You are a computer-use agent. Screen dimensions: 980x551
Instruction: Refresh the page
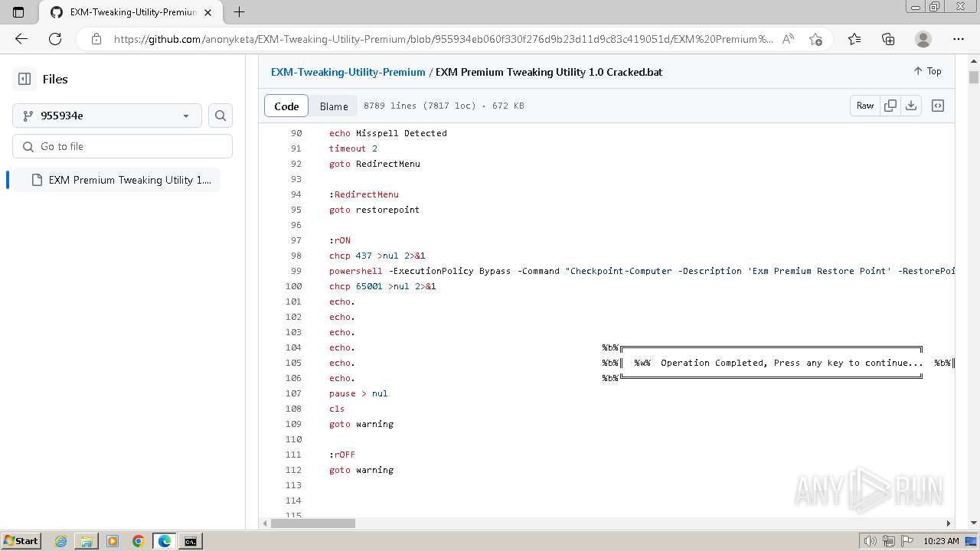coord(55,39)
